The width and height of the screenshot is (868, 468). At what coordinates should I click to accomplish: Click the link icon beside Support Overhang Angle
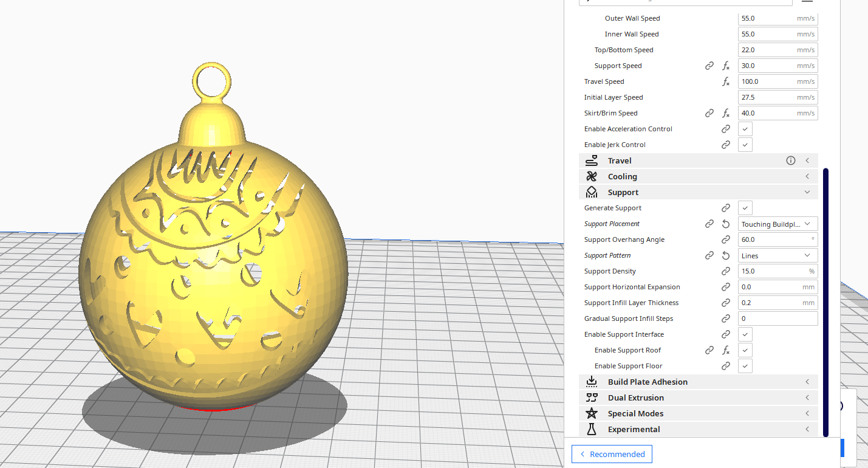point(726,239)
